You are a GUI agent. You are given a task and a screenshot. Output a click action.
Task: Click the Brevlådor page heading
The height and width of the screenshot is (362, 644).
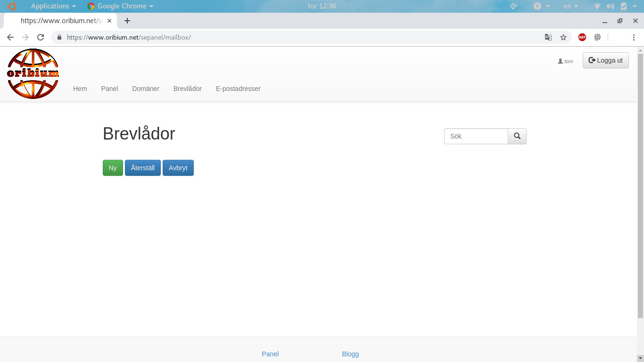point(139,134)
